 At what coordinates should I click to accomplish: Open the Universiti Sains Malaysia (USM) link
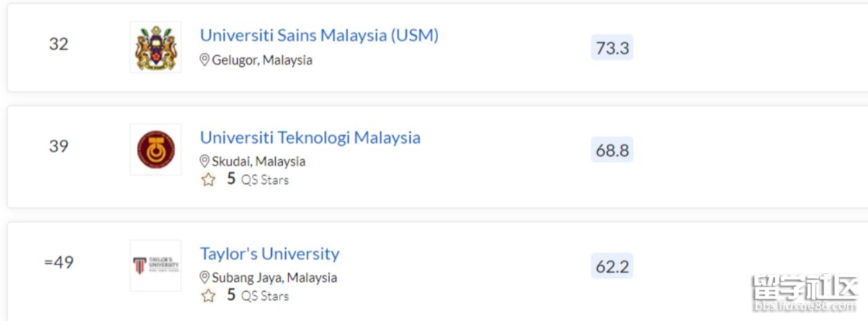point(319,35)
